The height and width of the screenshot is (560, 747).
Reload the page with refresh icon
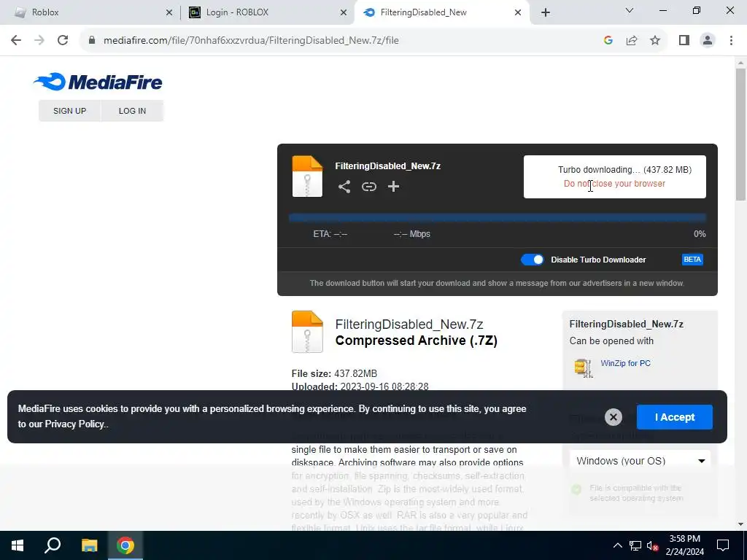(63, 41)
